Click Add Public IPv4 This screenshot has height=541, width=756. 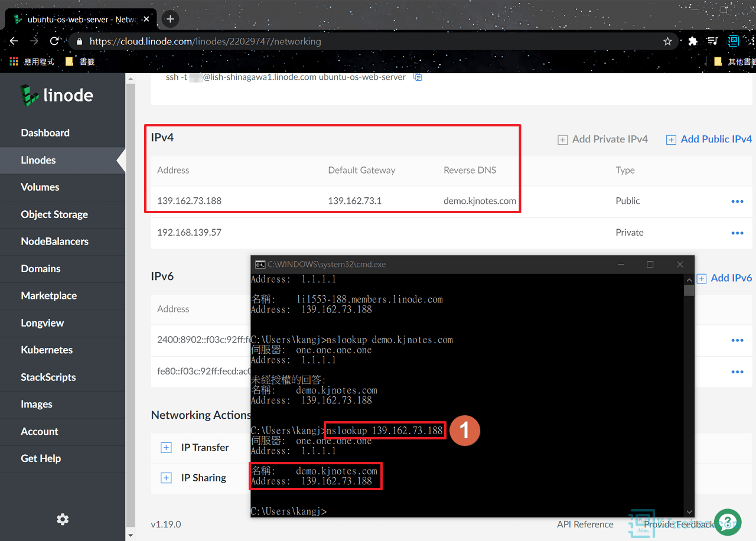click(709, 139)
